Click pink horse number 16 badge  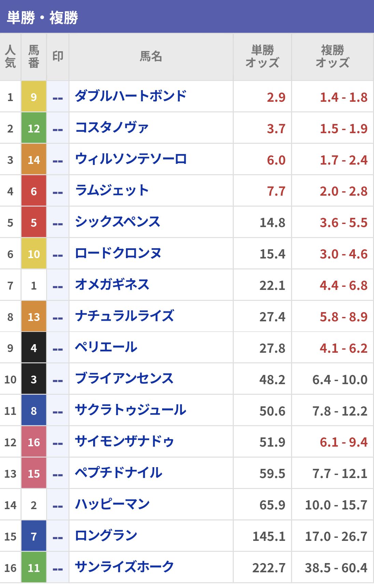click(34, 442)
